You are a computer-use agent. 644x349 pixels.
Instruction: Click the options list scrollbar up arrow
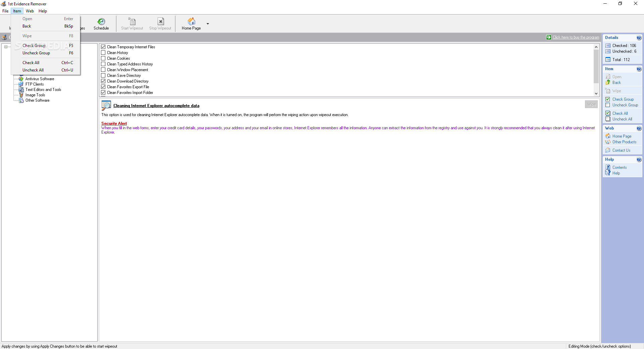pos(596,47)
